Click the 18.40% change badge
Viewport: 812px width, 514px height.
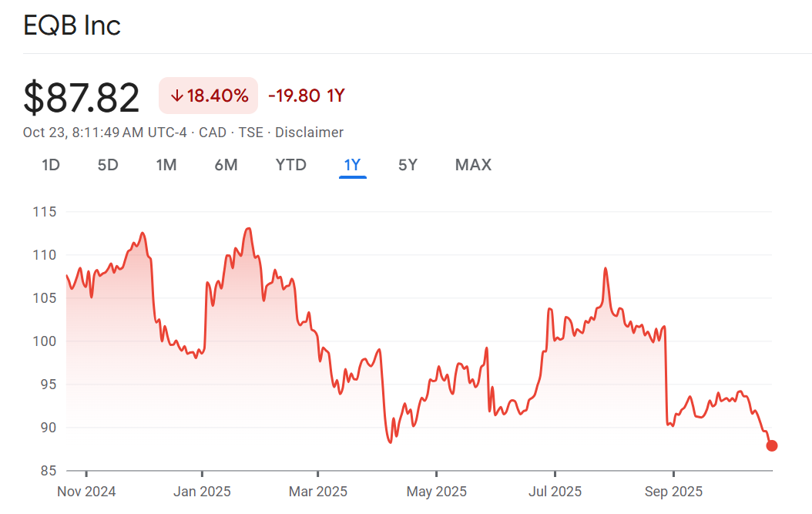[208, 96]
